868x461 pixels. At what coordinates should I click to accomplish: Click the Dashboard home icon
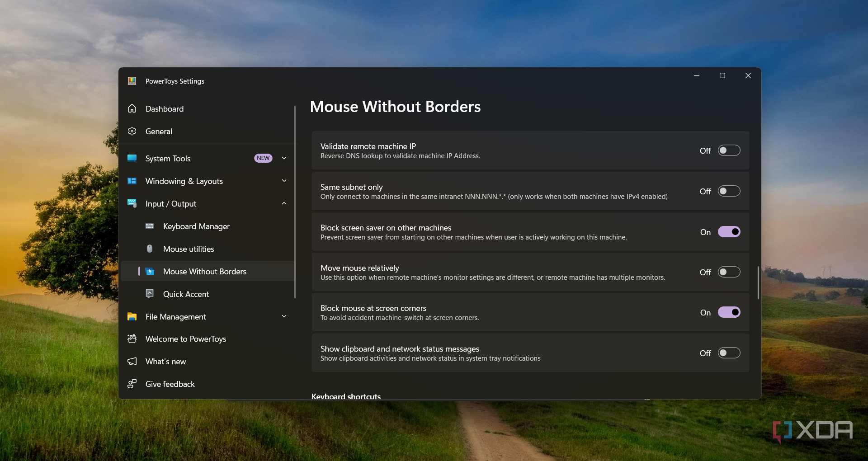tap(132, 108)
